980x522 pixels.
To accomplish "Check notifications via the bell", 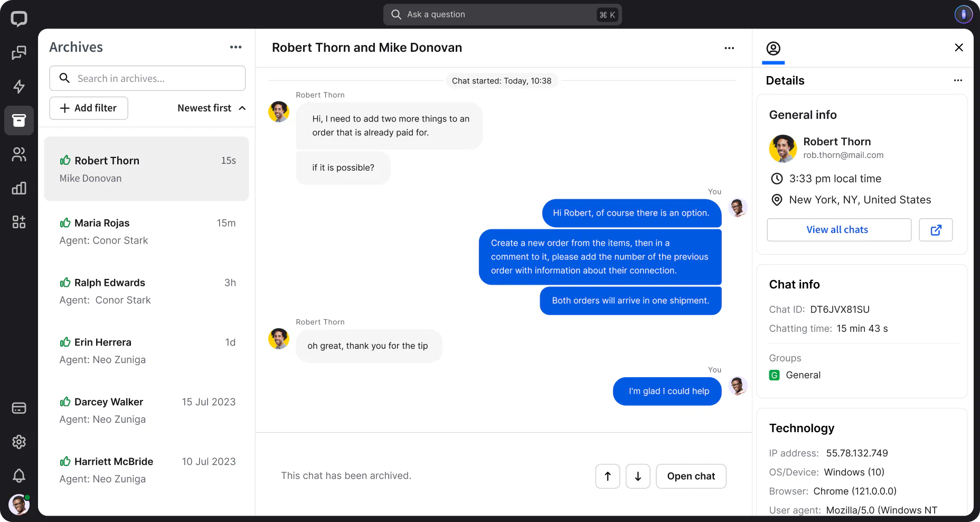I will pyautogui.click(x=19, y=476).
